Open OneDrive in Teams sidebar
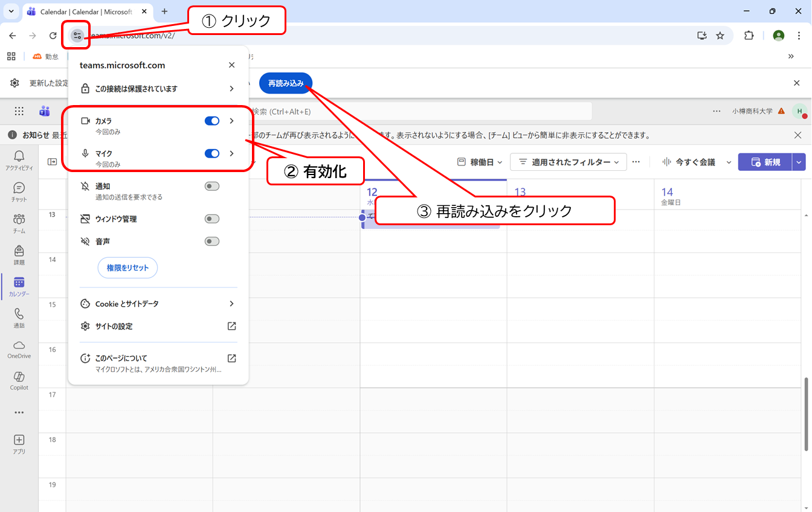The height and width of the screenshot is (512, 812). click(19, 348)
